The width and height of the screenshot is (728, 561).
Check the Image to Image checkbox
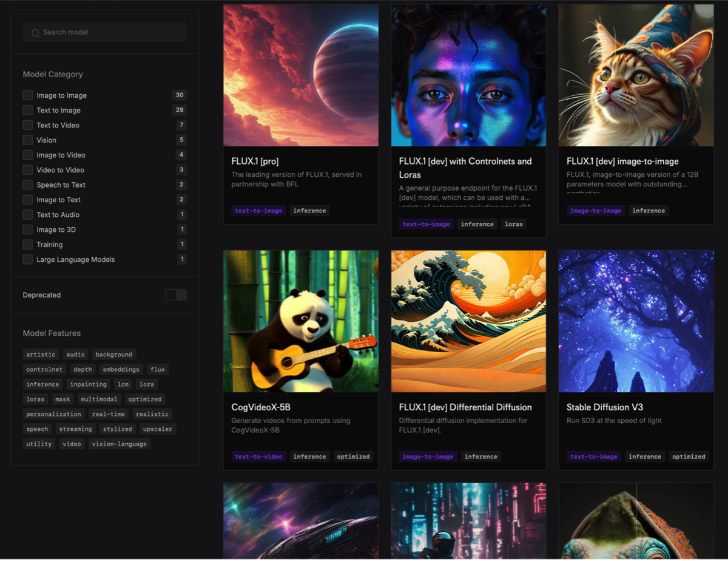pos(27,95)
